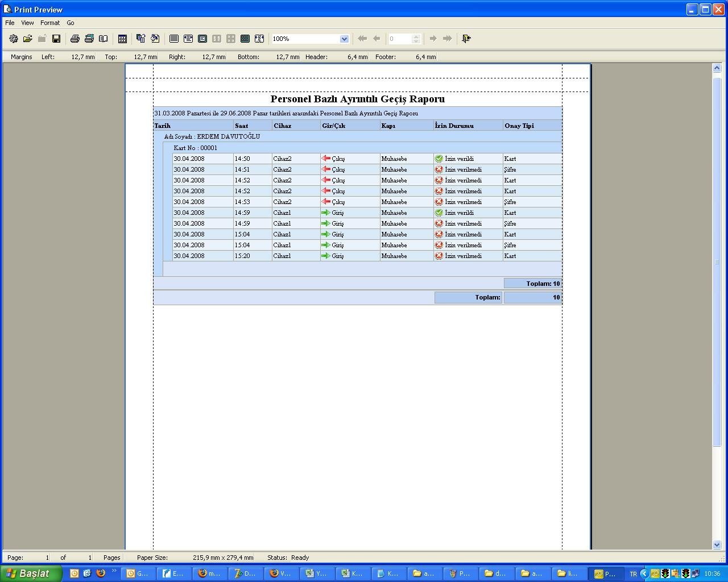The width and height of the screenshot is (728, 582).
Task: Click the four-pages layout view icon
Action: [231, 39]
